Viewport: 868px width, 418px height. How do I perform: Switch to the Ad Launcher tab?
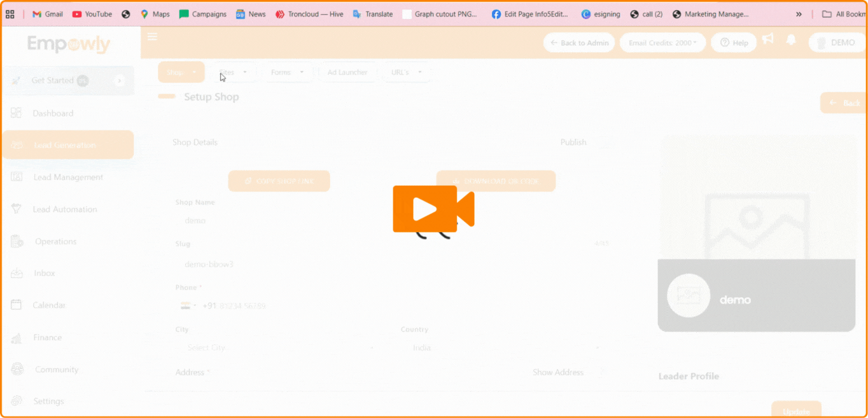click(x=347, y=73)
